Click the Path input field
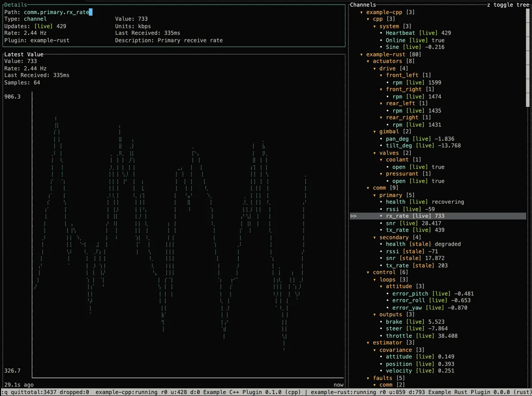The height and width of the screenshot is (396, 532). click(58, 12)
